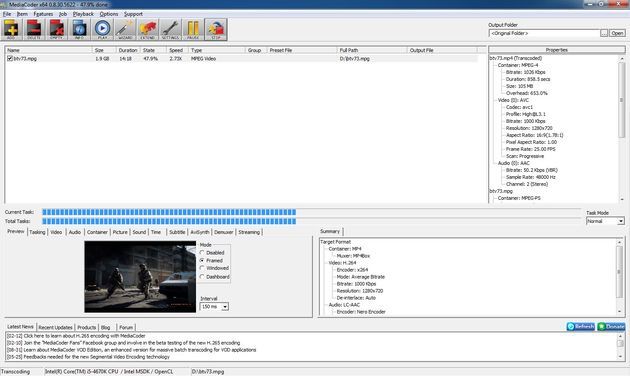Screen dimensions: 630x376
Task: Sort file list by Duration column header
Action: (x=127, y=50)
